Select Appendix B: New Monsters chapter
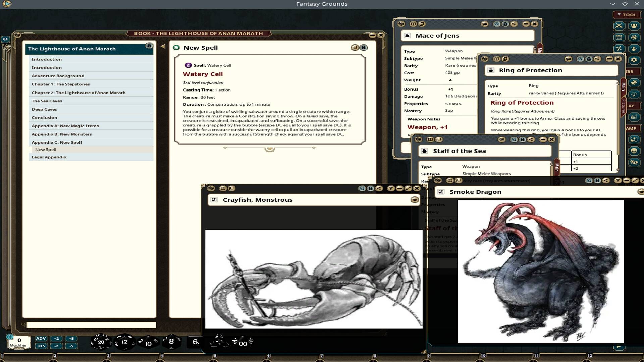Screen dimensions: 644x362 (x=62, y=134)
